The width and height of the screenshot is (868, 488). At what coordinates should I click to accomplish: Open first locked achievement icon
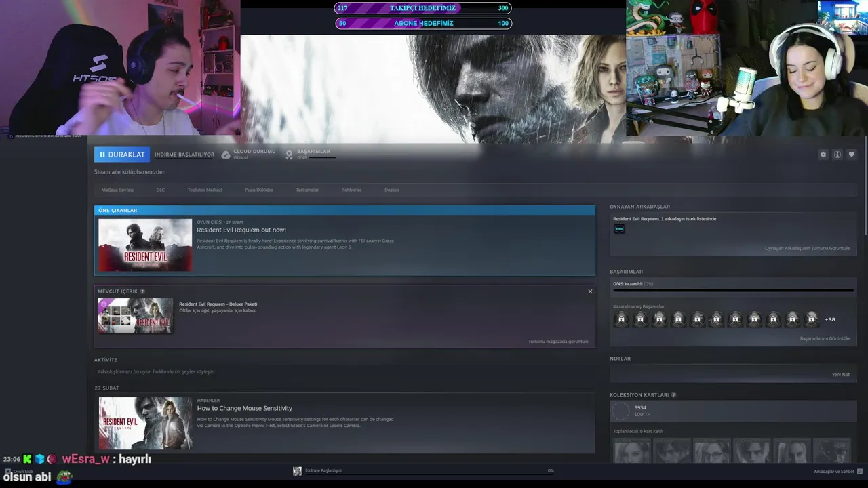click(621, 319)
